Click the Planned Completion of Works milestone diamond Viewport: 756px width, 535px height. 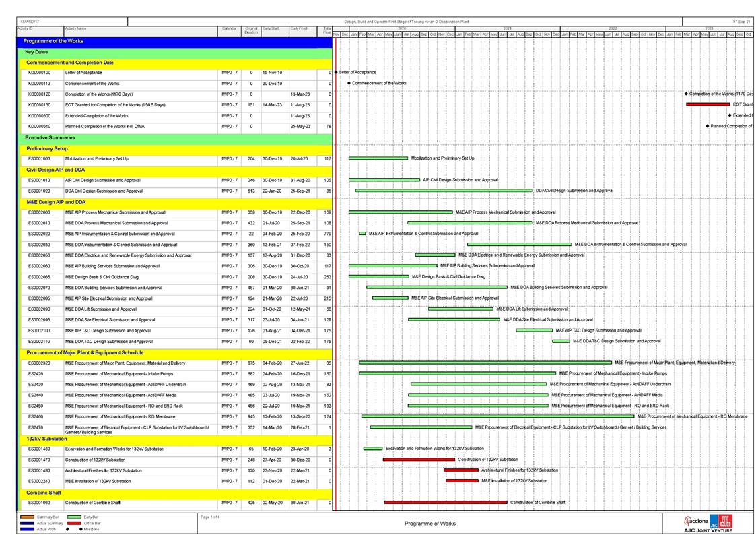707,126
